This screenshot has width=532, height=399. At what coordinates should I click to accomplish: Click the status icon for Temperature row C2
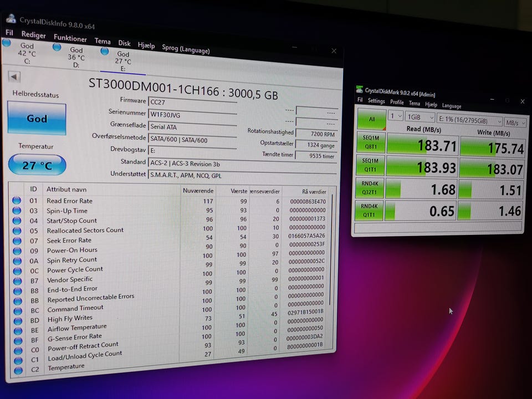click(x=18, y=370)
